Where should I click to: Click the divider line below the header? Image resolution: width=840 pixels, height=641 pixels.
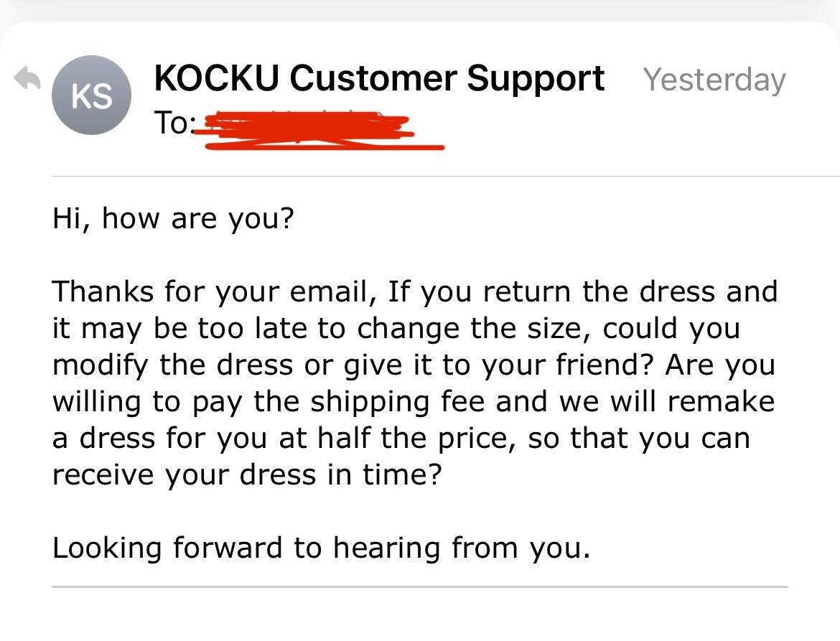(x=445, y=176)
